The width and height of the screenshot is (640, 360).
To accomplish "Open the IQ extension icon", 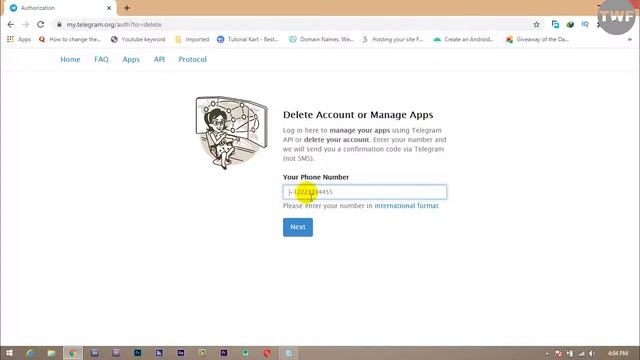I will [x=585, y=24].
